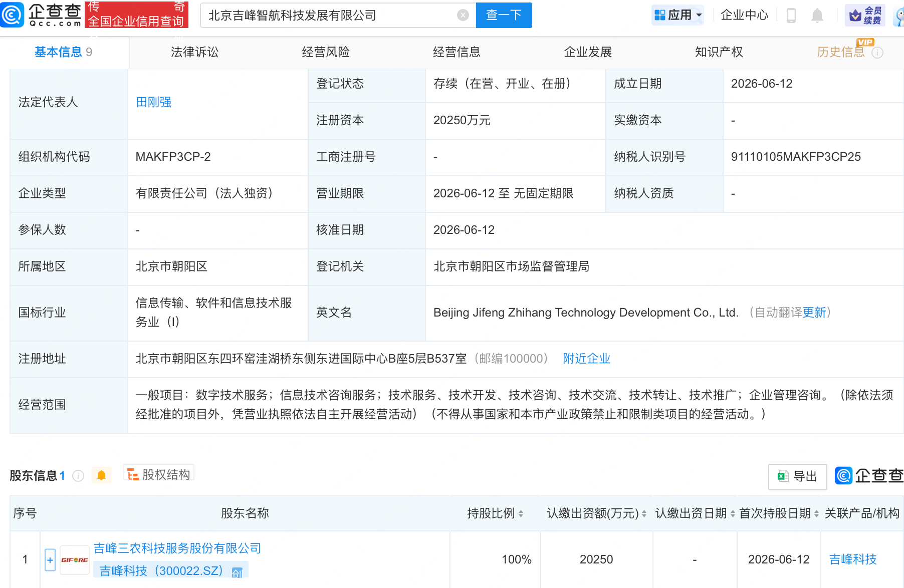Click the 会员续费 crown icon
This screenshot has height=588, width=904.
coord(865,16)
